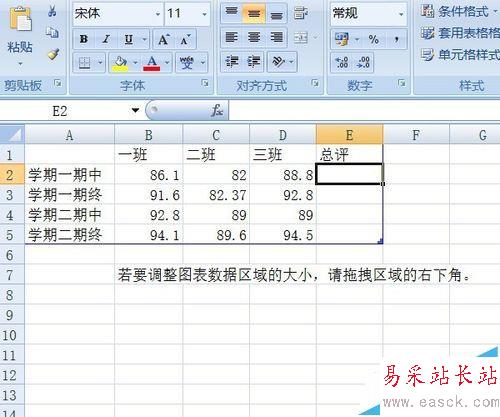Select column A header
This screenshot has width=500, height=417.
click(69, 135)
